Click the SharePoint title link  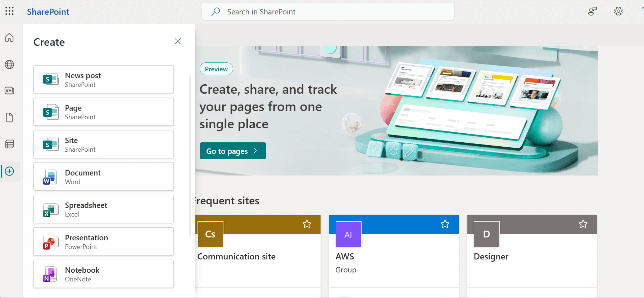48,12
